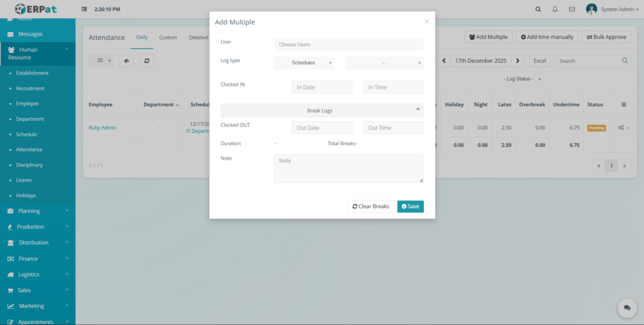This screenshot has height=325, width=644.
Task: Switch to the Daily tab
Action: 142,37
